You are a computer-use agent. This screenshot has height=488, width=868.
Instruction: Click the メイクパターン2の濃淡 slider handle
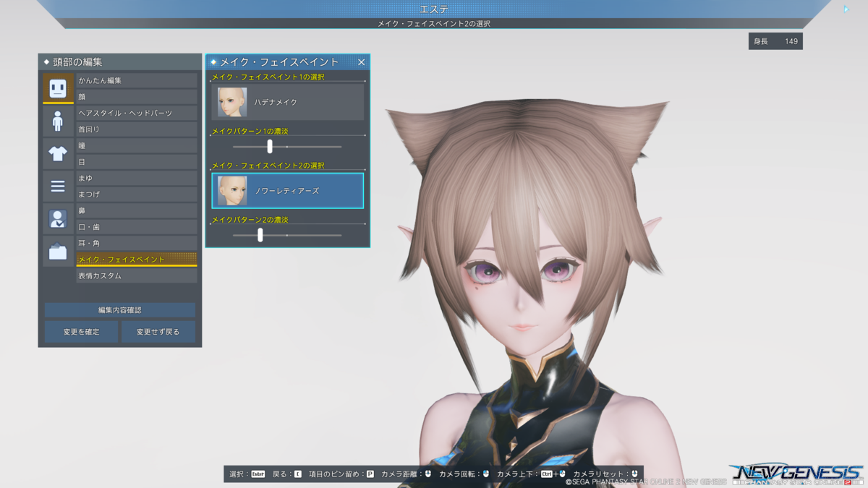[260, 235]
